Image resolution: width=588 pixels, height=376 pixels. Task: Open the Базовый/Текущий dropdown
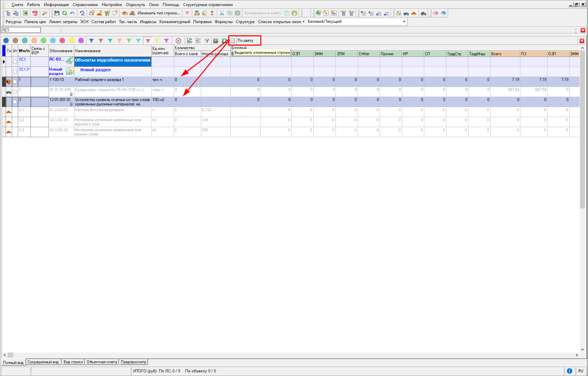pyautogui.click(x=404, y=21)
